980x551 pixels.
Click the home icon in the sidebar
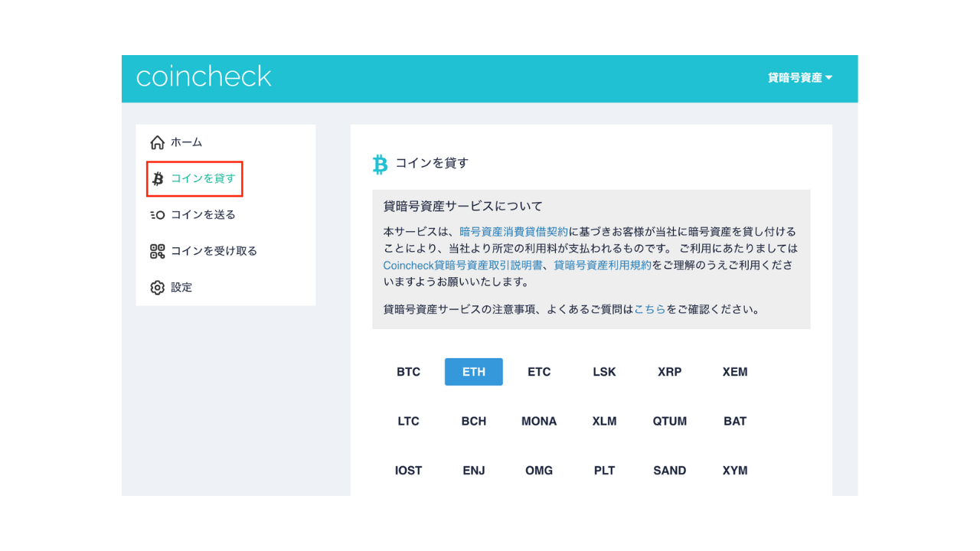point(158,142)
